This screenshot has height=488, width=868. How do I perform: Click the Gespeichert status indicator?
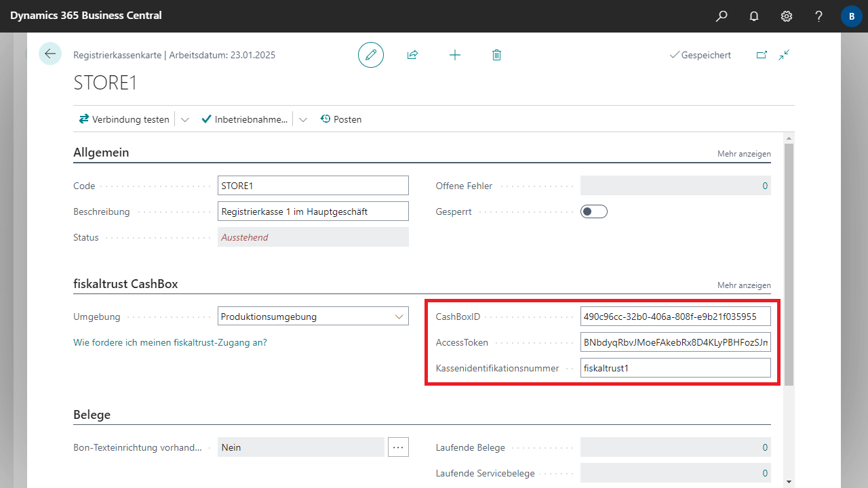[x=701, y=55]
